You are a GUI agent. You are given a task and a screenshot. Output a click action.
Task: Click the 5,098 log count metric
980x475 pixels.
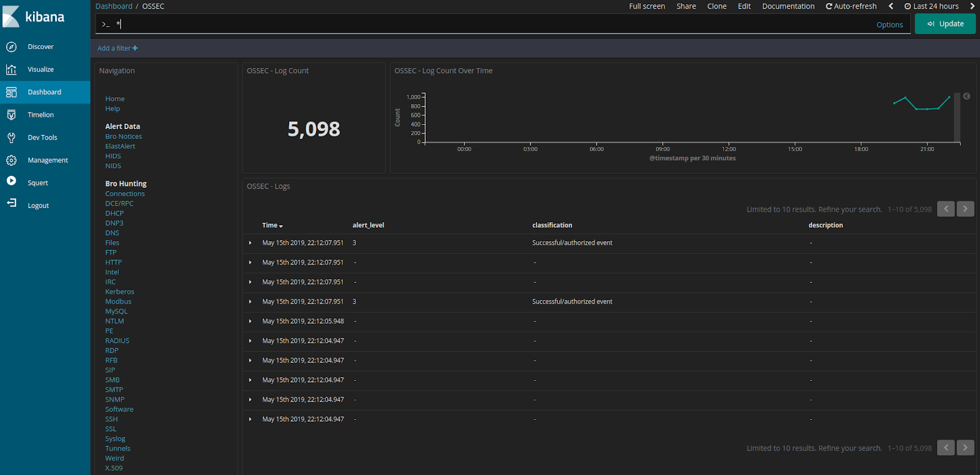(x=314, y=129)
